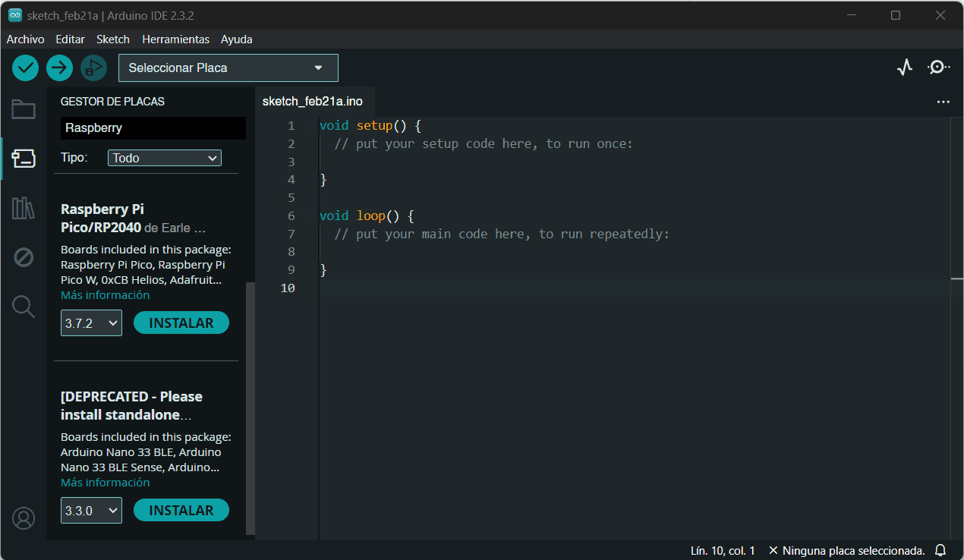Open the Tipo filter dropdown showing Todo

point(165,158)
